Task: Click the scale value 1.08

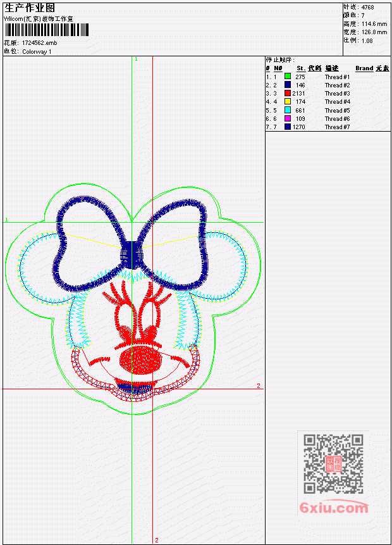Action: [x=367, y=41]
